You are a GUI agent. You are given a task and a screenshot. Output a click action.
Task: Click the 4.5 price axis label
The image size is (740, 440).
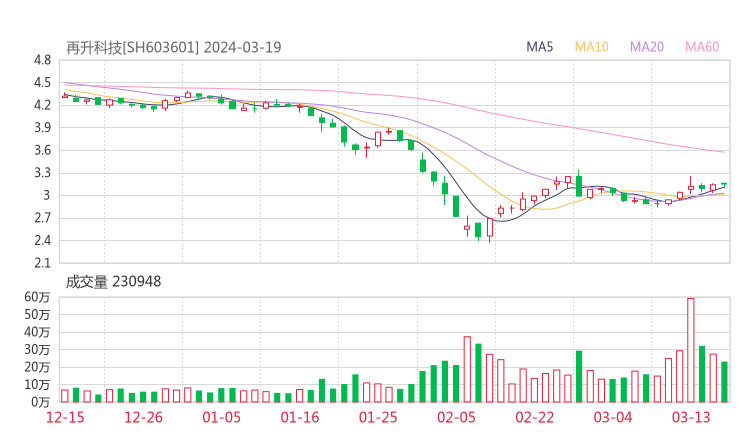(x=42, y=83)
